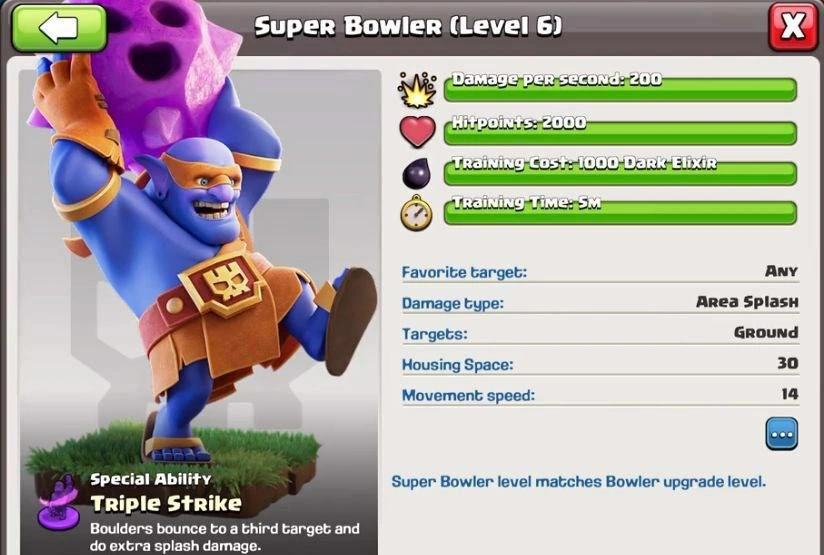This screenshot has height=555, width=824.
Task: Select the Targets Ground row
Action: [x=600, y=333]
